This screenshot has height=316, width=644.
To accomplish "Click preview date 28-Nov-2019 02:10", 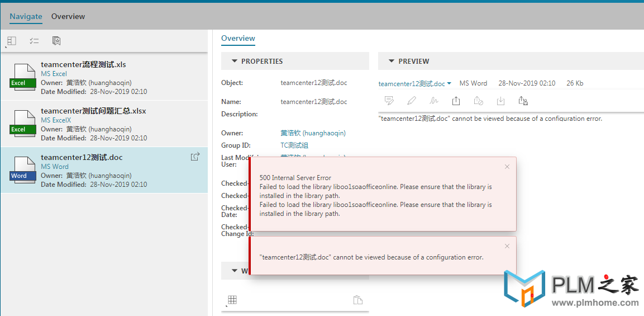I will 527,83.
